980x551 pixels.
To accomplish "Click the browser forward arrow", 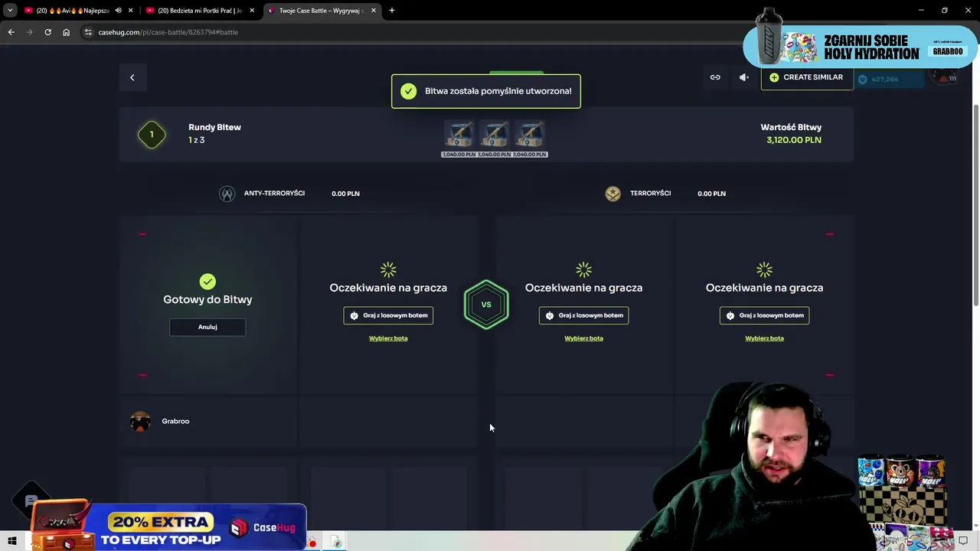I will (29, 32).
